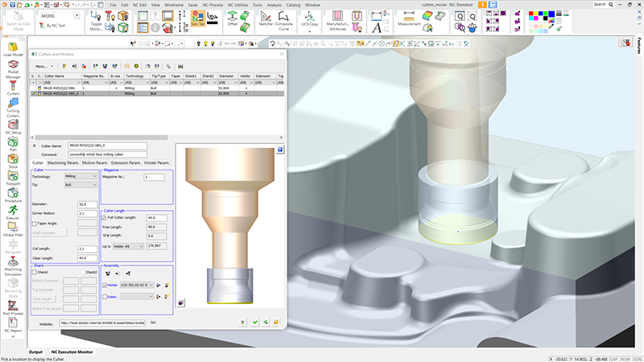Click the Toolpath icon in sidebar
This screenshot has height=362, width=644.
click(x=13, y=175)
